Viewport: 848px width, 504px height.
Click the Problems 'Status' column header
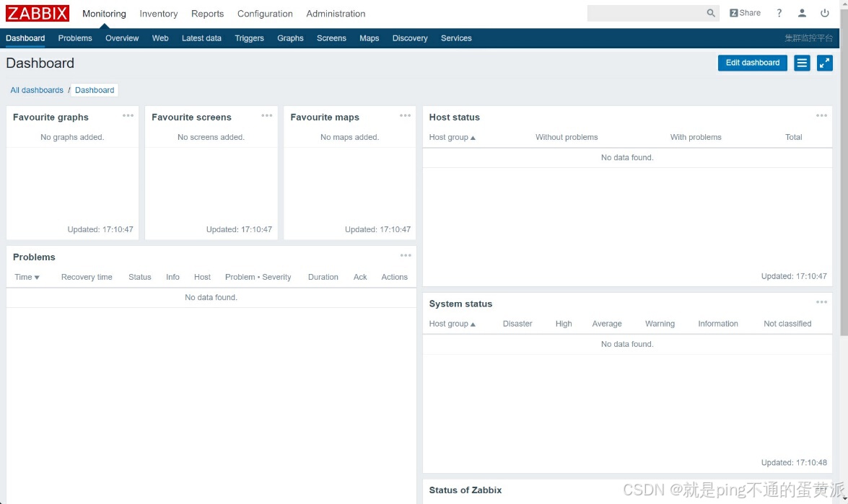point(140,277)
